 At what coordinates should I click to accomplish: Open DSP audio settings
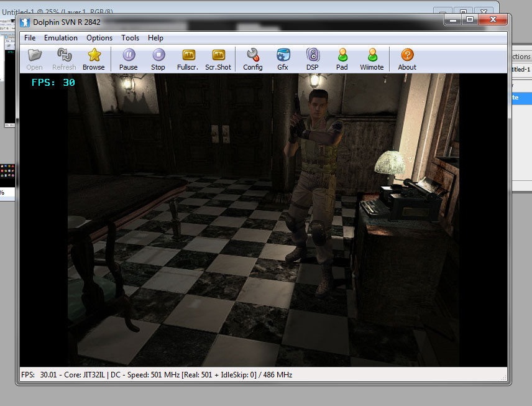pyautogui.click(x=313, y=55)
